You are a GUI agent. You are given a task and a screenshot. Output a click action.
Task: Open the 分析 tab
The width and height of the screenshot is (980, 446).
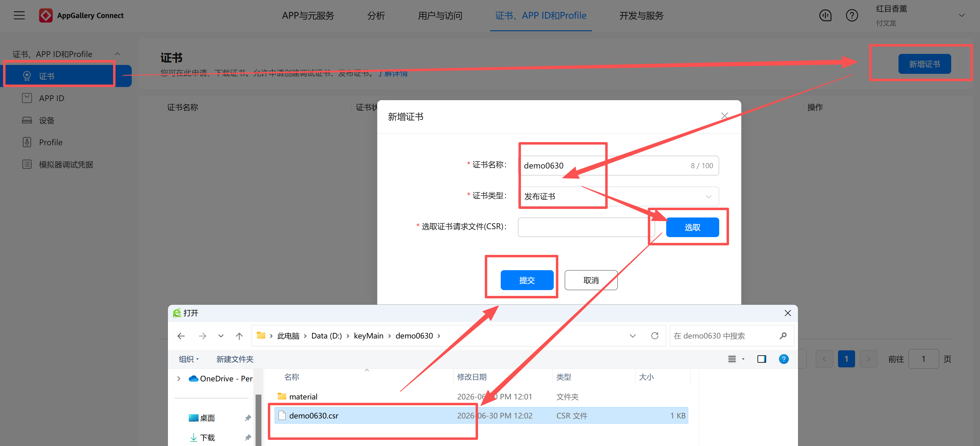point(376,15)
